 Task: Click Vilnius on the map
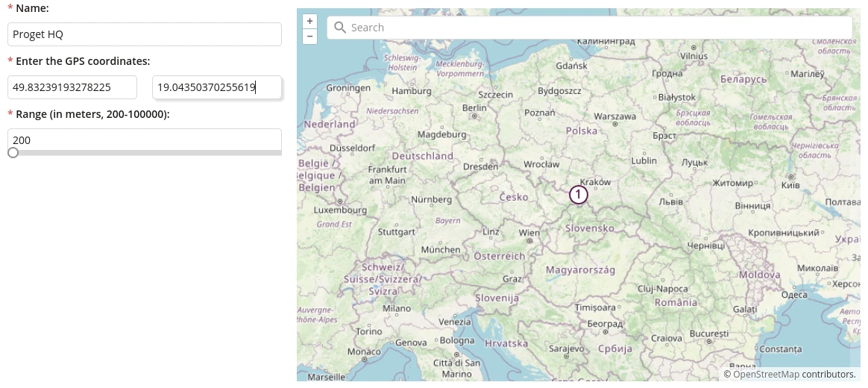[x=694, y=56]
